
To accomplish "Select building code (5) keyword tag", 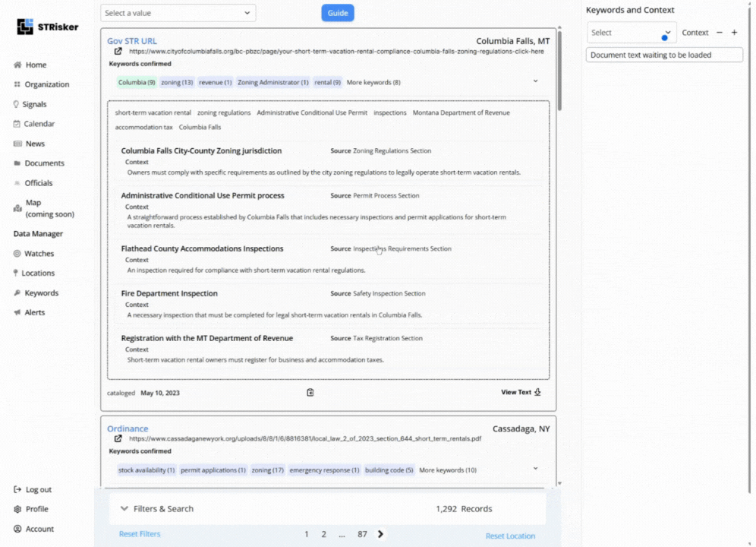I will pyautogui.click(x=389, y=470).
